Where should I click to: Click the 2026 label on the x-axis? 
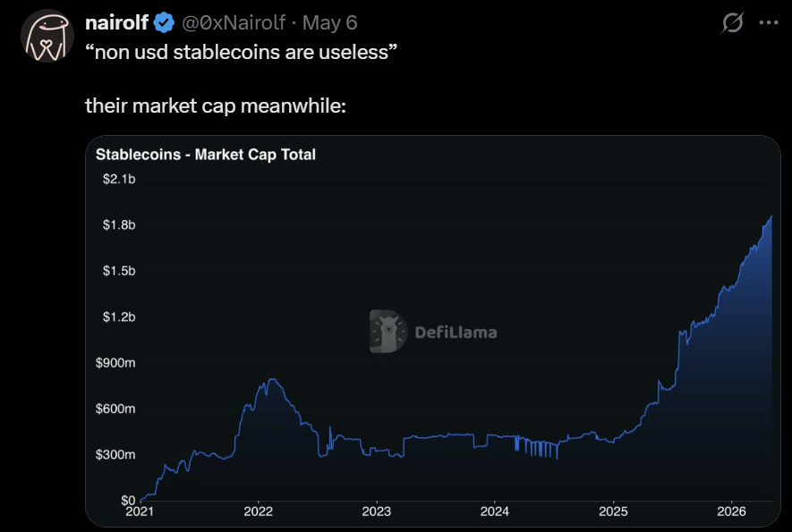(x=731, y=511)
